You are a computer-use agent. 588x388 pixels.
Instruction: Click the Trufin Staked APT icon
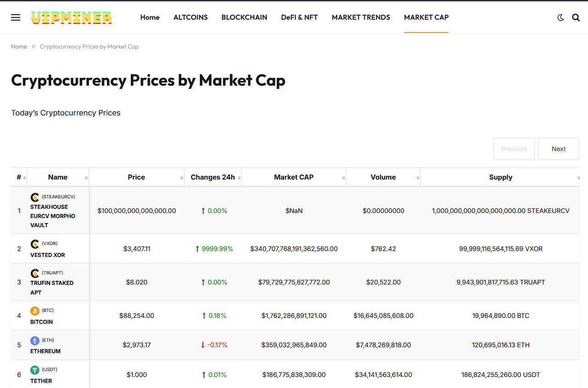35,273
